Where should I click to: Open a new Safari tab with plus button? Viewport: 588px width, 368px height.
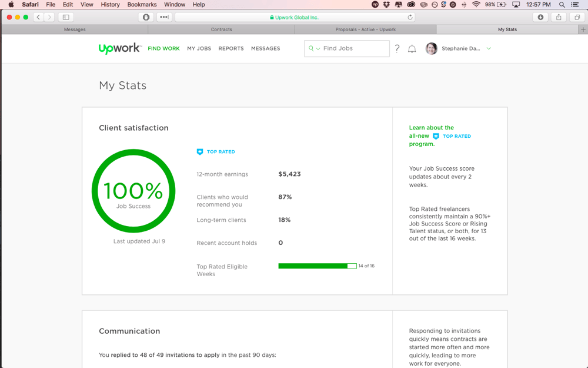click(583, 29)
